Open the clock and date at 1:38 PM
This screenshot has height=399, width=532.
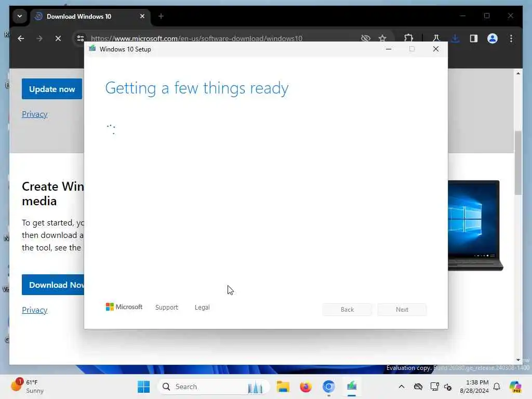coord(474,387)
